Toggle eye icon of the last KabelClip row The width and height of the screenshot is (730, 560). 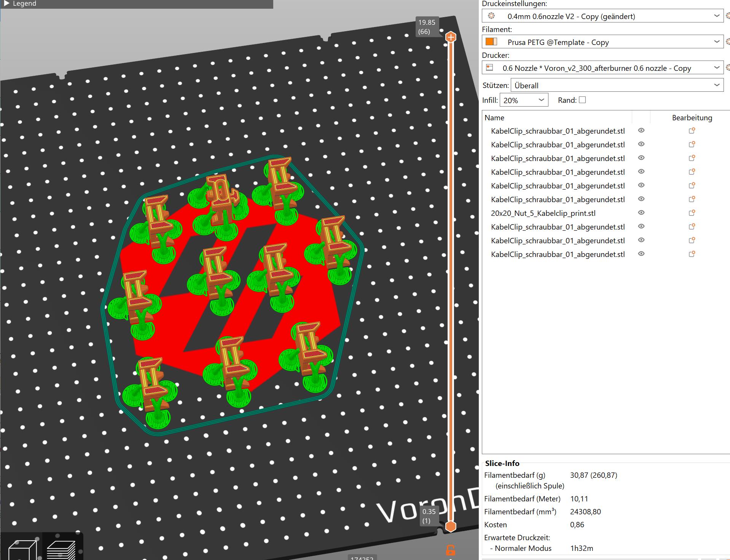coord(641,254)
